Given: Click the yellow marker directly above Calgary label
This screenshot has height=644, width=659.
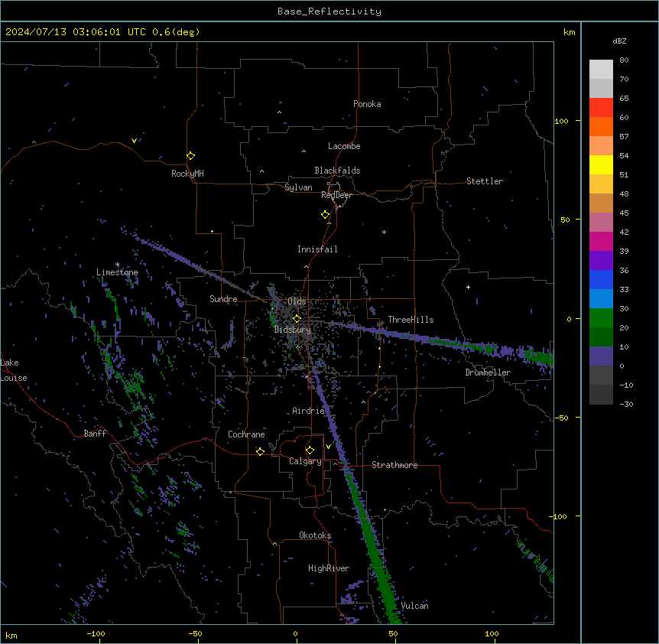Looking at the screenshot, I should coord(310,450).
